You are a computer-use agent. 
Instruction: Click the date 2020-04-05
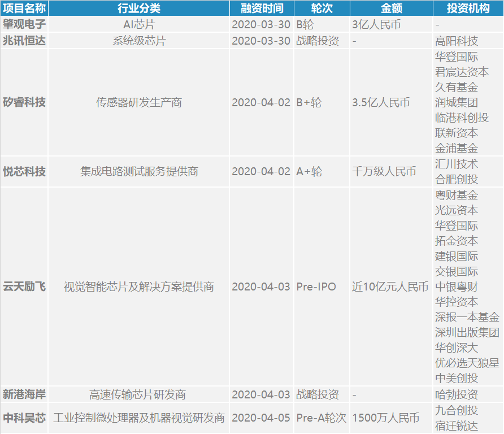(261, 418)
